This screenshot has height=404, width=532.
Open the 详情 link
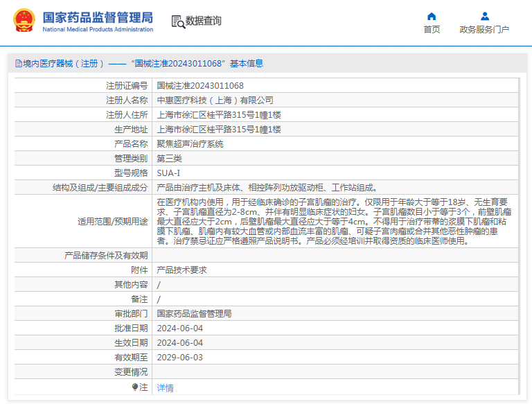[166, 387]
